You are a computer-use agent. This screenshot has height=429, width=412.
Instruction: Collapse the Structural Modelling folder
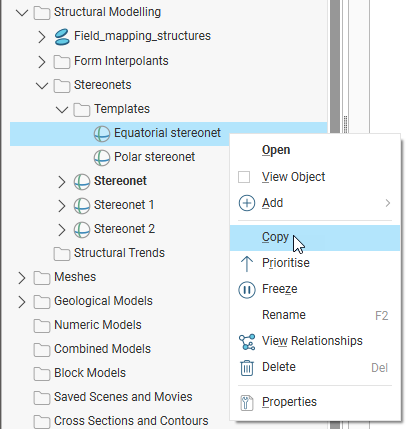(22, 13)
